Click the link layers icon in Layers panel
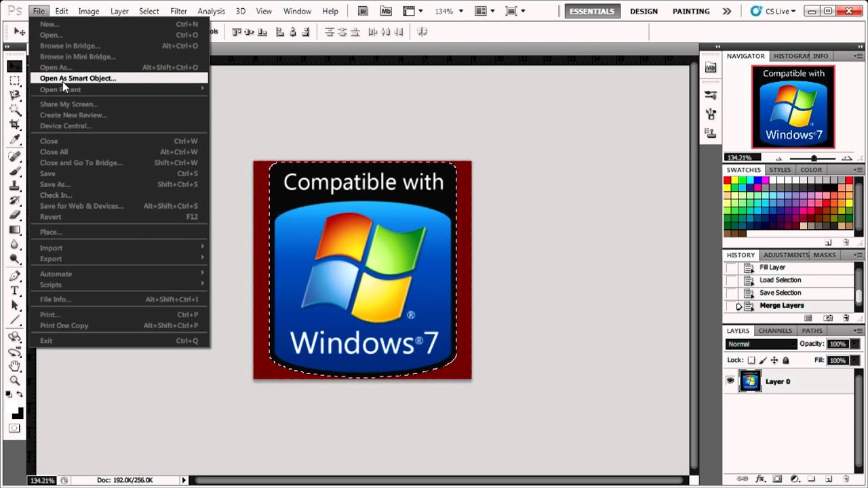Screen dimensions: 868x488 tap(743, 479)
